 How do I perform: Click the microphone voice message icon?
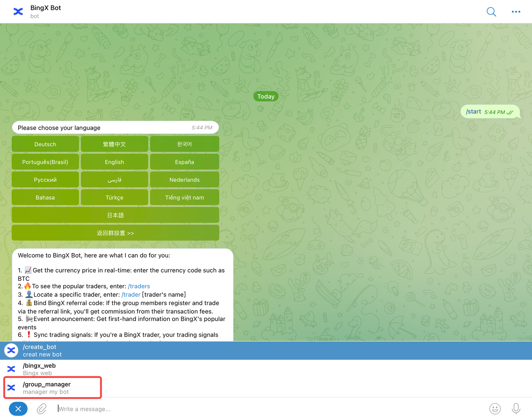click(x=516, y=409)
